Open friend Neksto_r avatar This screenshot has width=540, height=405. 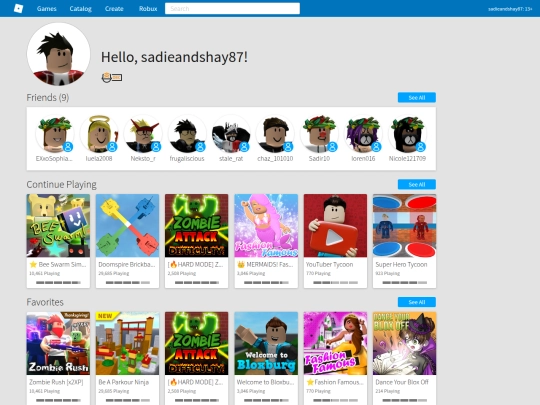coord(143,134)
